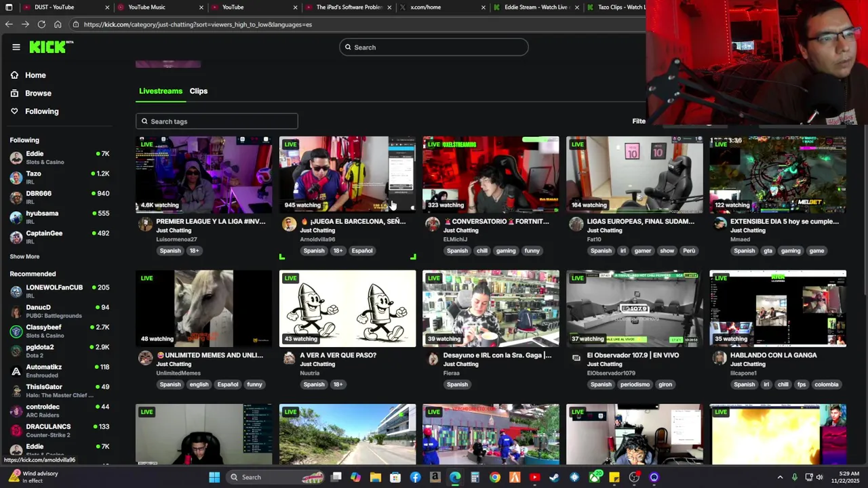Viewport: 868px width, 488px height.
Task: Open Microsoft Store from taskbar
Action: [x=395, y=477]
